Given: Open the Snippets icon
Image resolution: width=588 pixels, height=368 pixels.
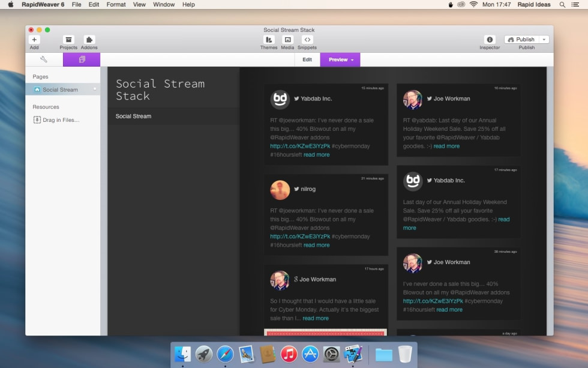Looking at the screenshot, I should coord(307,40).
